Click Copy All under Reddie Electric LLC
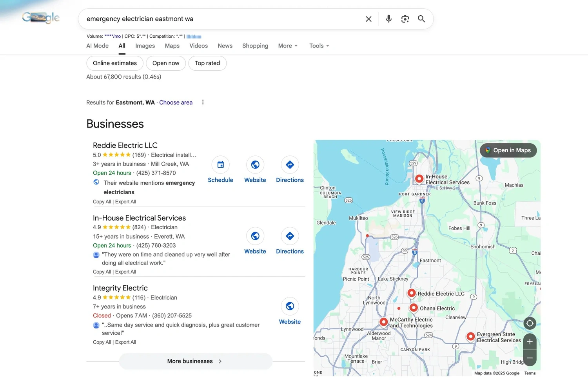Image resolution: width=588 pixels, height=387 pixels. pos(102,202)
